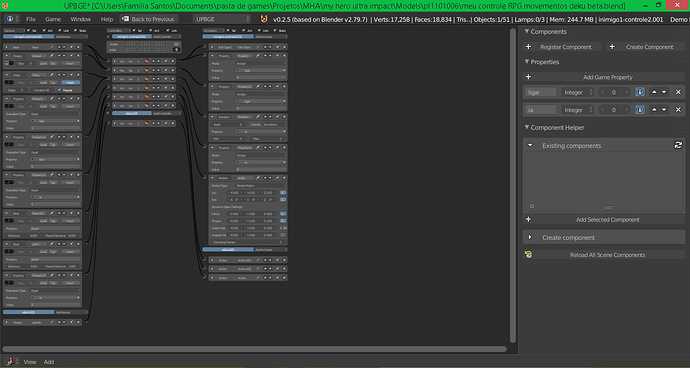Toggle Invert on the Delay sensor
Screen dimensions: 690x368
[x=70, y=82]
